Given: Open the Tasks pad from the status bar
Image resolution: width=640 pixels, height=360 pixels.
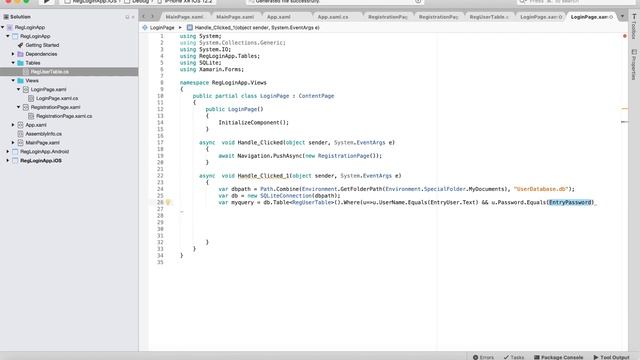Looking at the screenshot, I should click(x=514, y=357).
